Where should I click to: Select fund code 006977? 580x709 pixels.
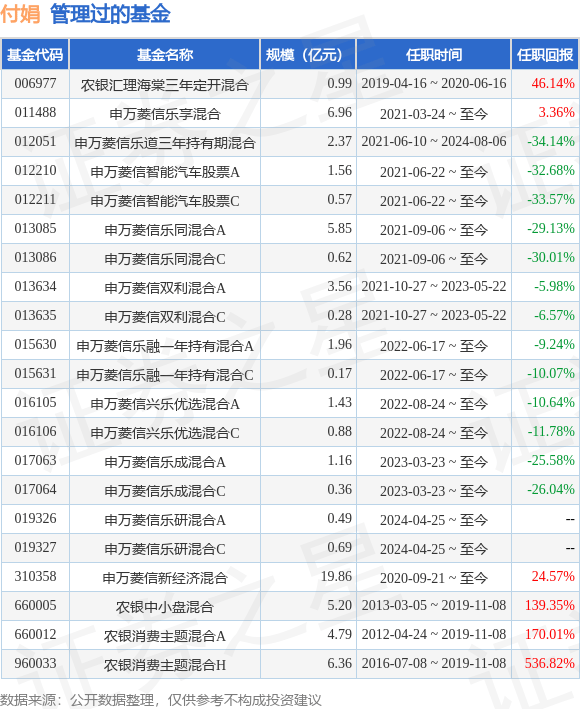(x=35, y=84)
